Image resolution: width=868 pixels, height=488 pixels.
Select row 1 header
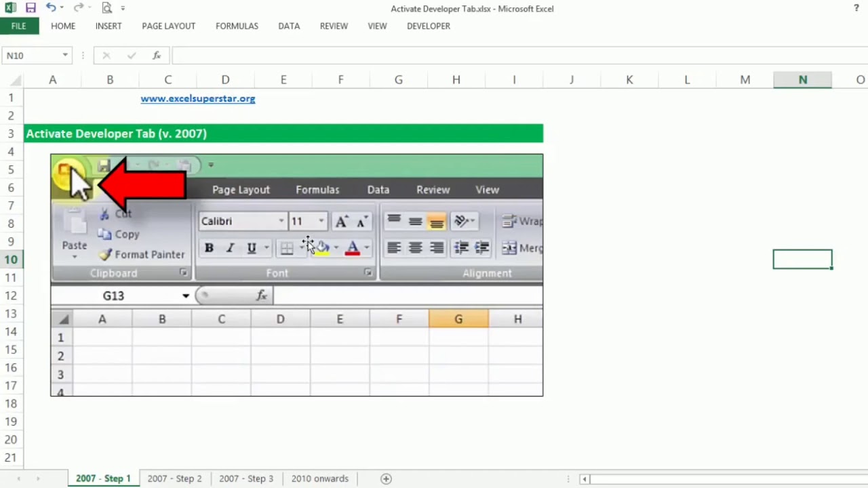click(x=12, y=98)
